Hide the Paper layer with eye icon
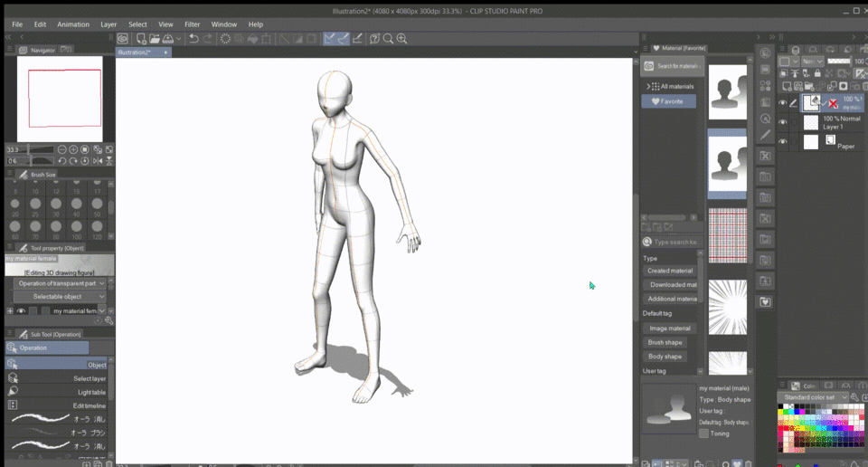 [x=783, y=142]
